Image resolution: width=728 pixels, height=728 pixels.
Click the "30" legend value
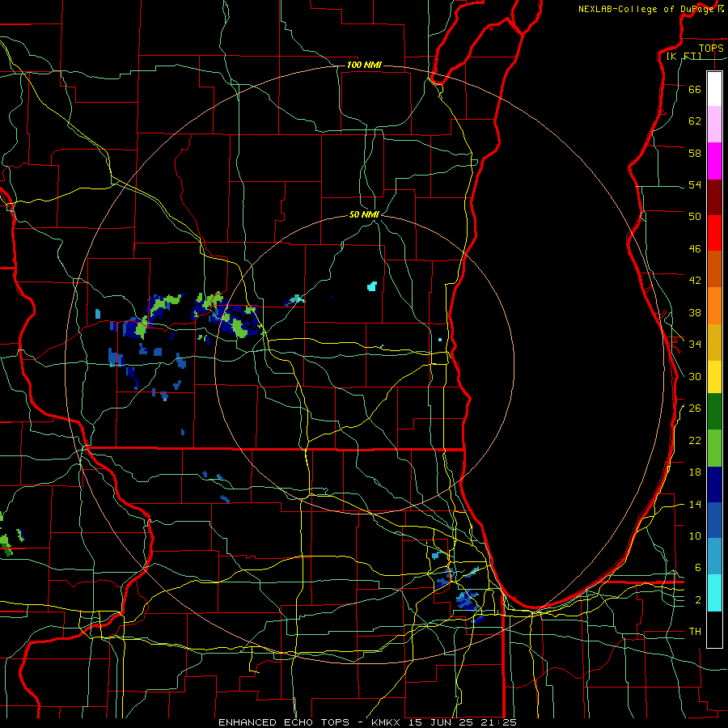coord(695,376)
